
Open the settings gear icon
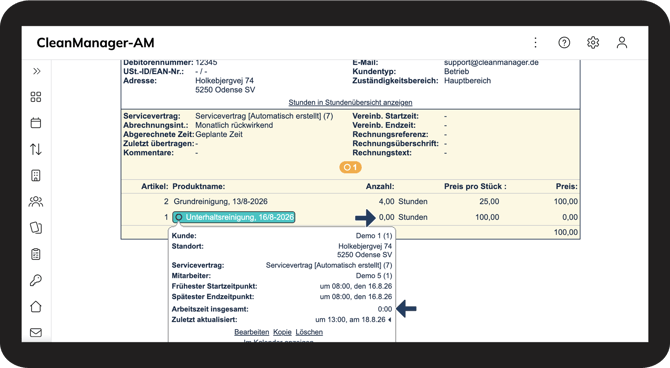pos(593,42)
